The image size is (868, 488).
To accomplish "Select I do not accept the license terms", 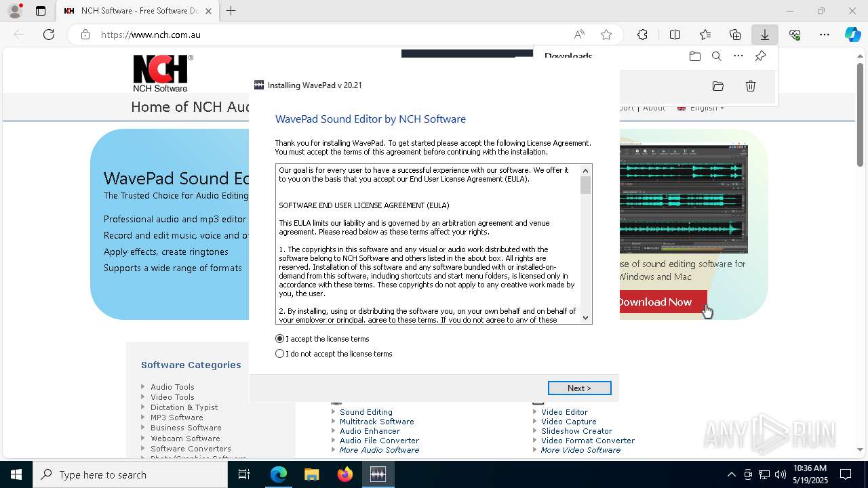I will tap(280, 354).
